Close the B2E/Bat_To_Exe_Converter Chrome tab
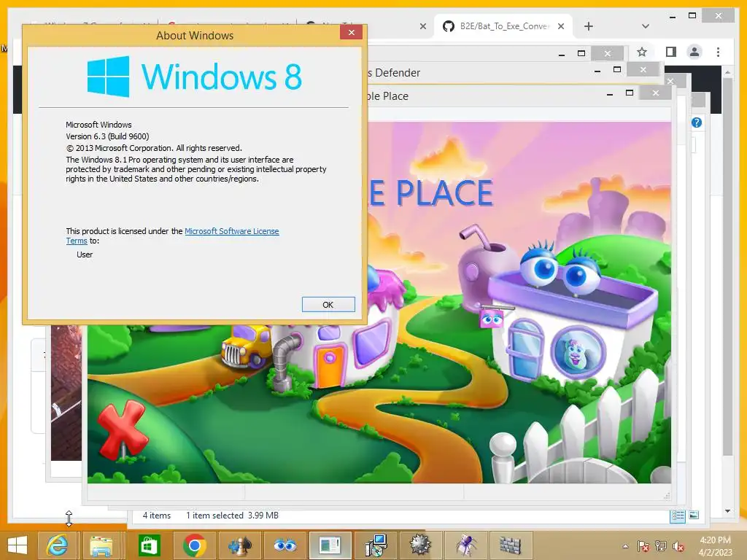The image size is (747, 560). (x=561, y=26)
